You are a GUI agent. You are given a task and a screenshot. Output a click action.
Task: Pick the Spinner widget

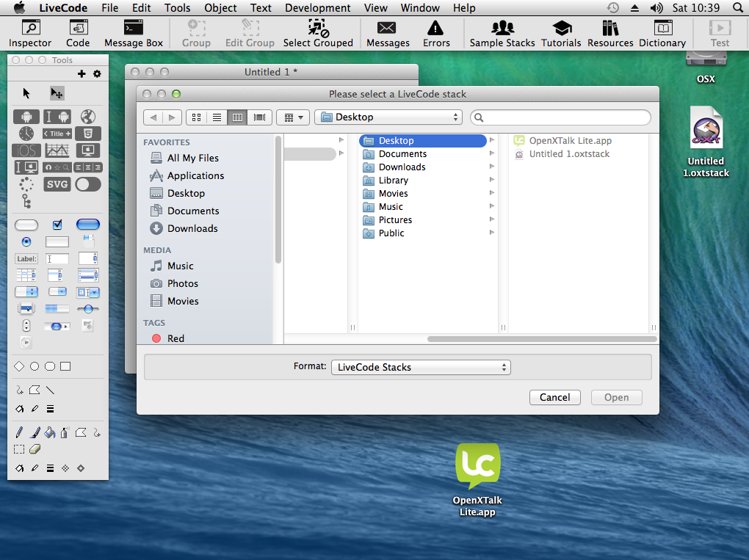pyautogui.click(x=26, y=184)
